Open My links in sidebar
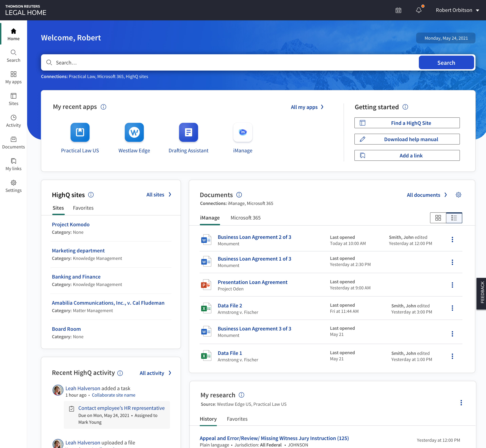 pos(14,164)
